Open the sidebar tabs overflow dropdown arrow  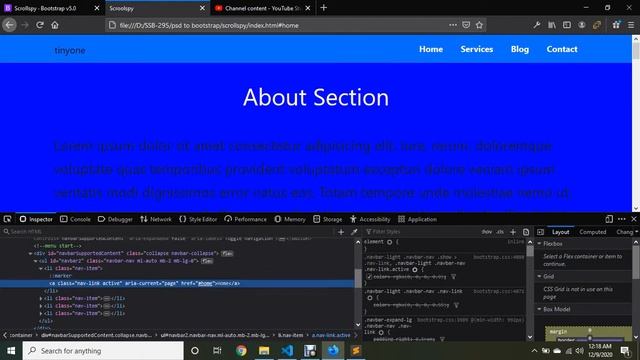point(637,232)
